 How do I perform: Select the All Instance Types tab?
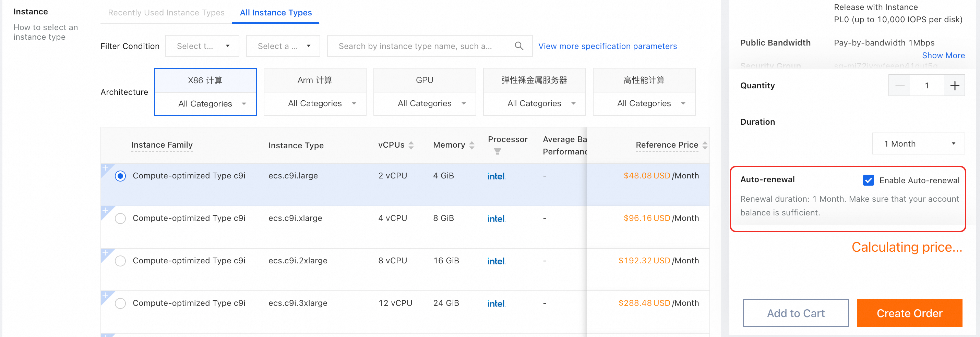(276, 13)
